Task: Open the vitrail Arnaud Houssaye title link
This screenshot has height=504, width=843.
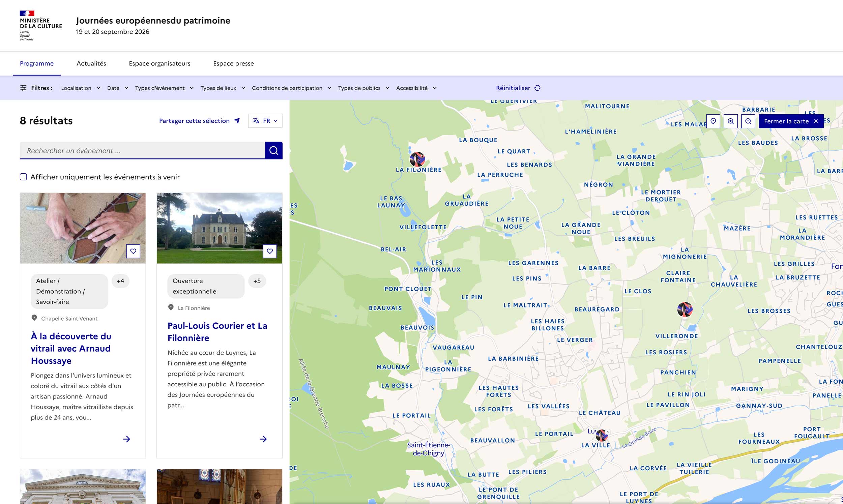Action: tap(71, 349)
